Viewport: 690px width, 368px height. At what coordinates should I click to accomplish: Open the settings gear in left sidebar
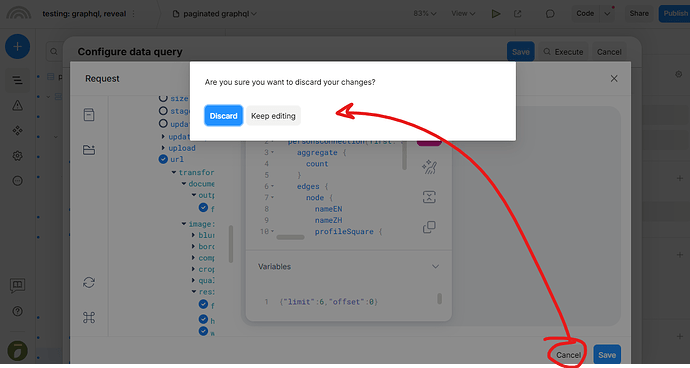(x=18, y=155)
